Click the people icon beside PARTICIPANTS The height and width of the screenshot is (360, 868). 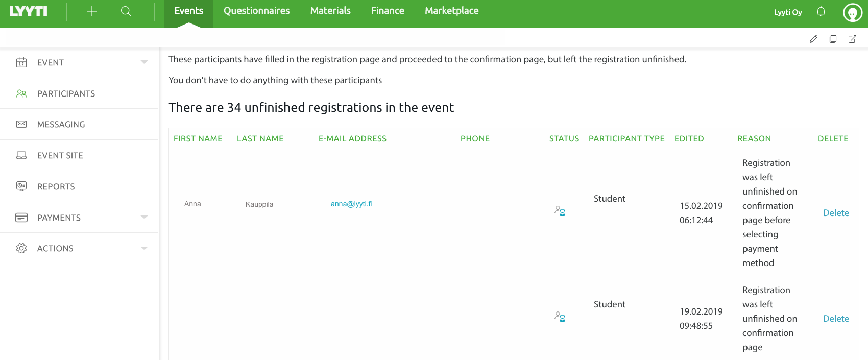[21, 93]
